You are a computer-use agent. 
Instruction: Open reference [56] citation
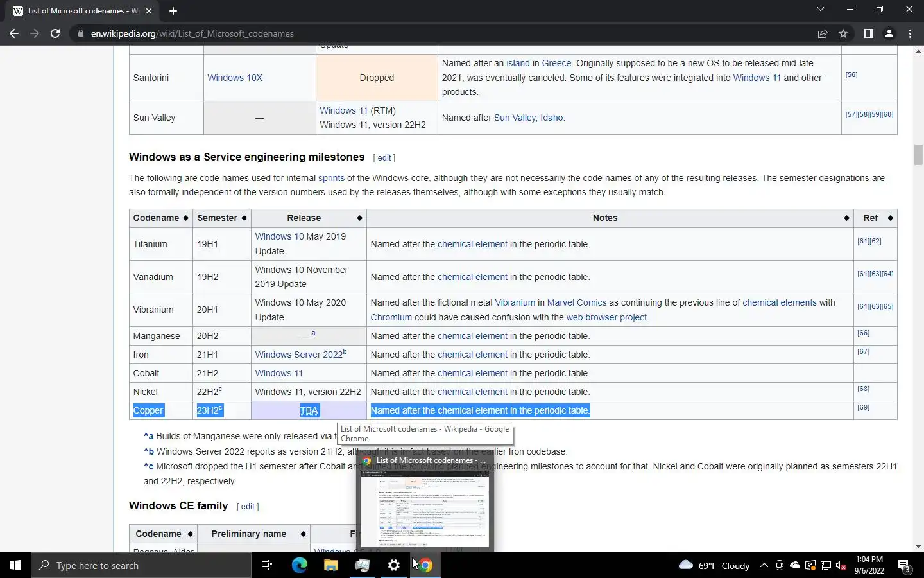(x=851, y=74)
